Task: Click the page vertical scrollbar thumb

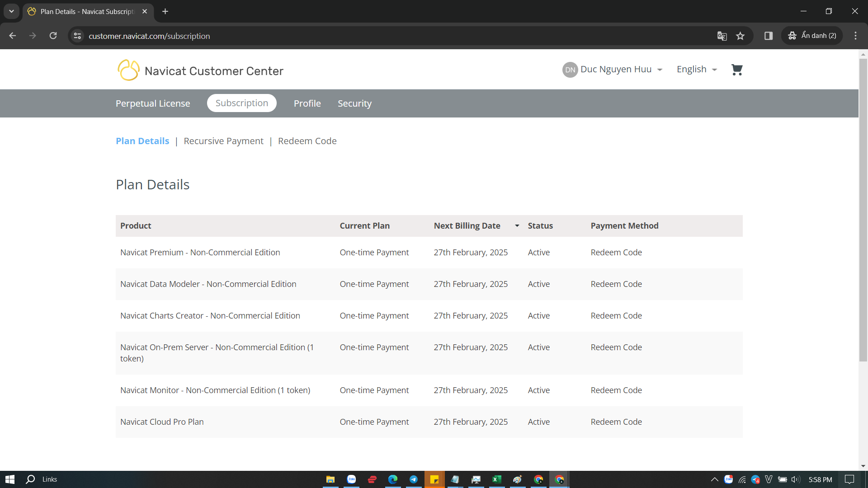Action: (863, 210)
